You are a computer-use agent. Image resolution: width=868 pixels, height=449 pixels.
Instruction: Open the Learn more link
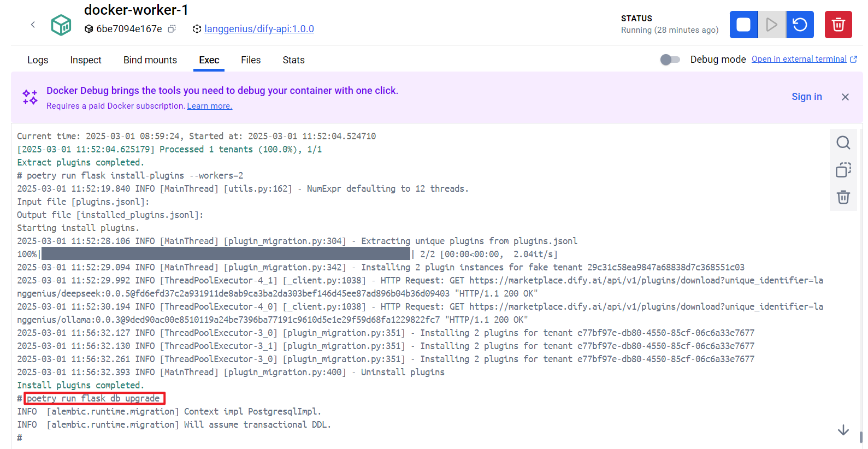[210, 106]
